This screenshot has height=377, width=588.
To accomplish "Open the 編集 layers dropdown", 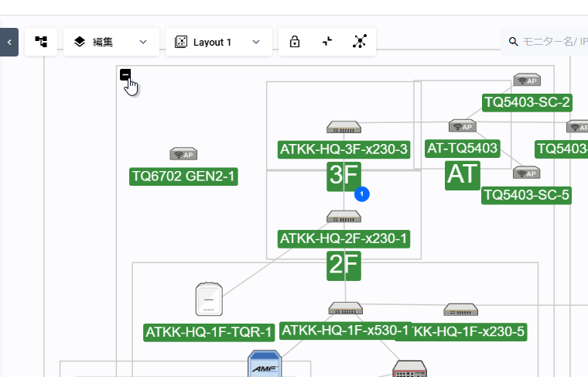I will click(x=111, y=42).
